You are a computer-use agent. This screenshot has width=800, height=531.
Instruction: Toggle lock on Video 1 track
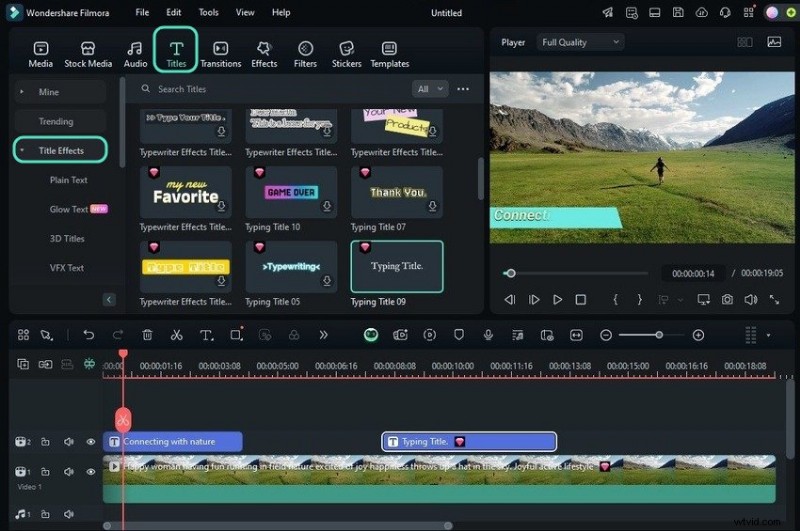tap(45, 471)
